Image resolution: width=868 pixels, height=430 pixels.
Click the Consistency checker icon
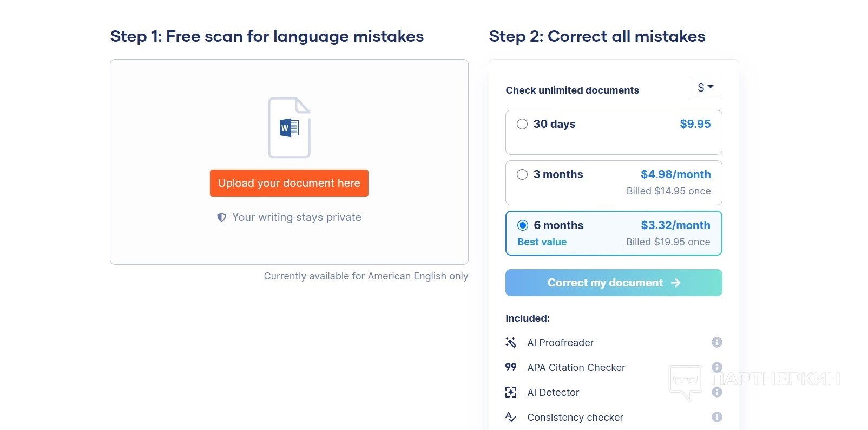511,417
